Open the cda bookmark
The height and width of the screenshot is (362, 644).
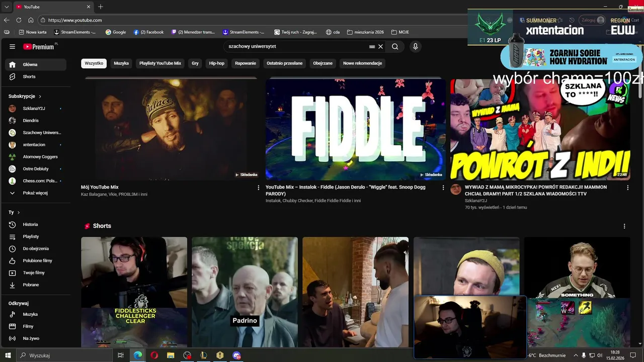coord(333,32)
